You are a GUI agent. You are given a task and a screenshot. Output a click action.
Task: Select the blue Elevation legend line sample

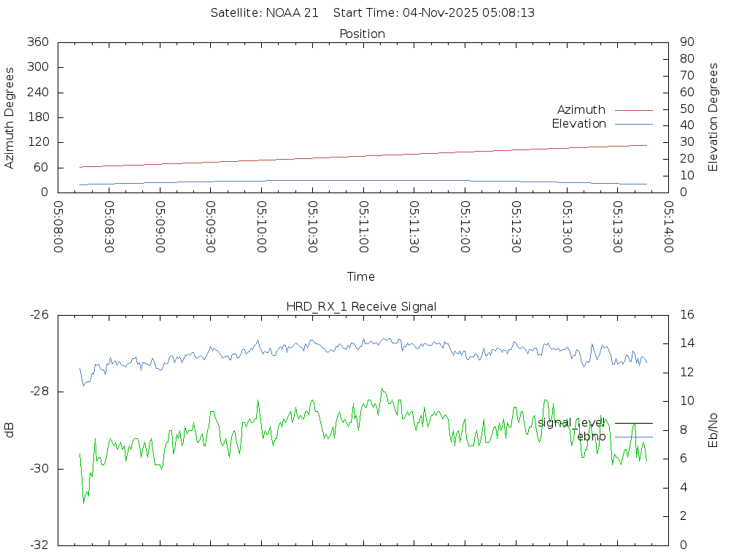point(633,124)
